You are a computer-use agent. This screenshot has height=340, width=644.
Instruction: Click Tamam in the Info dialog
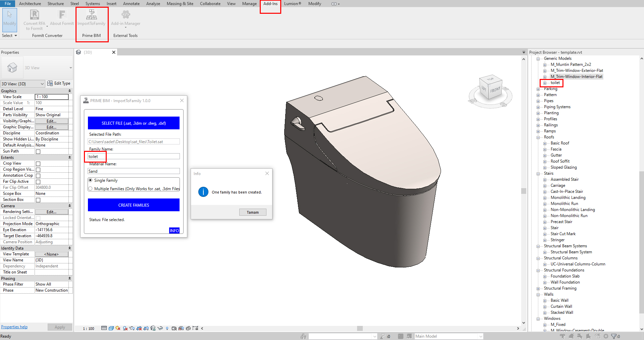click(253, 212)
